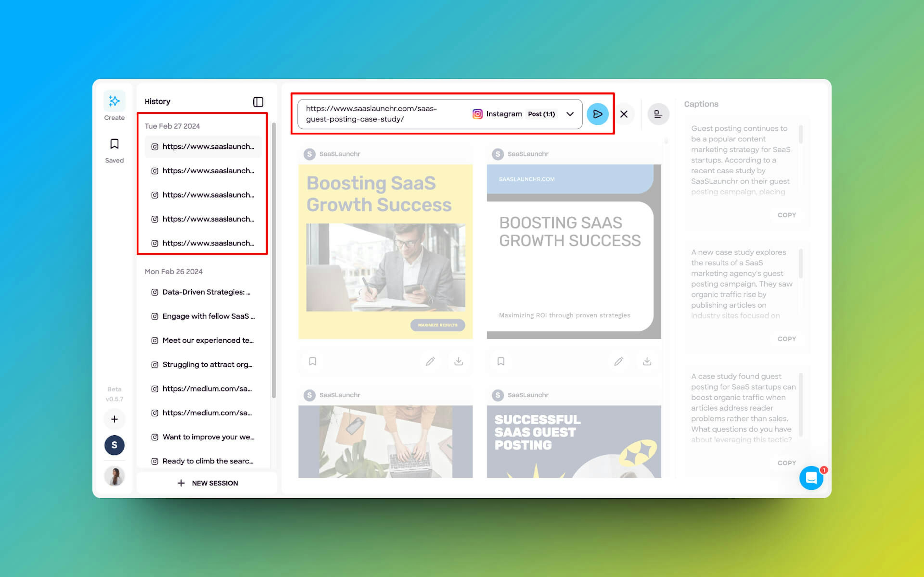924x577 pixels.
Task: Bookmark the blue Boosting SaaS Growth Success post
Action: [500, 361]
